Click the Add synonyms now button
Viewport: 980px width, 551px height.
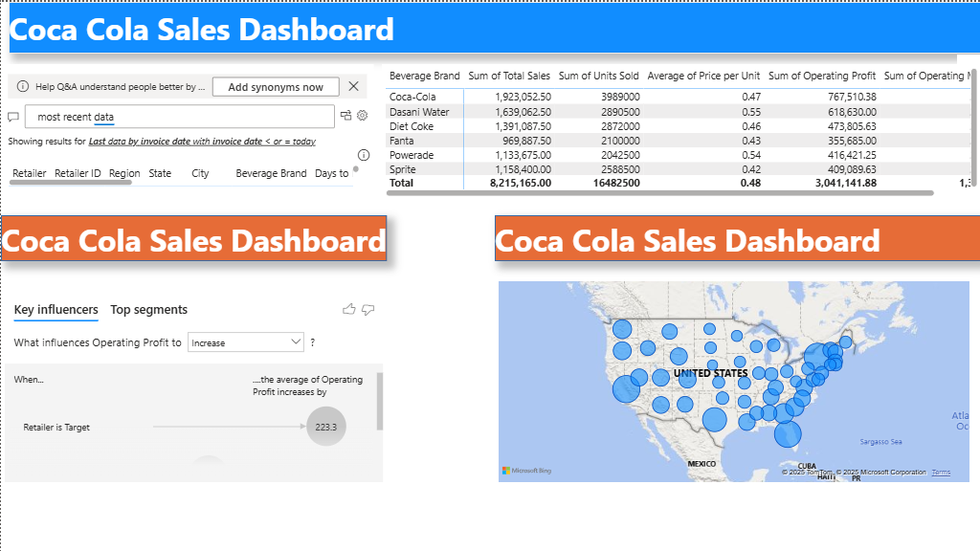(x=276, y=87)
